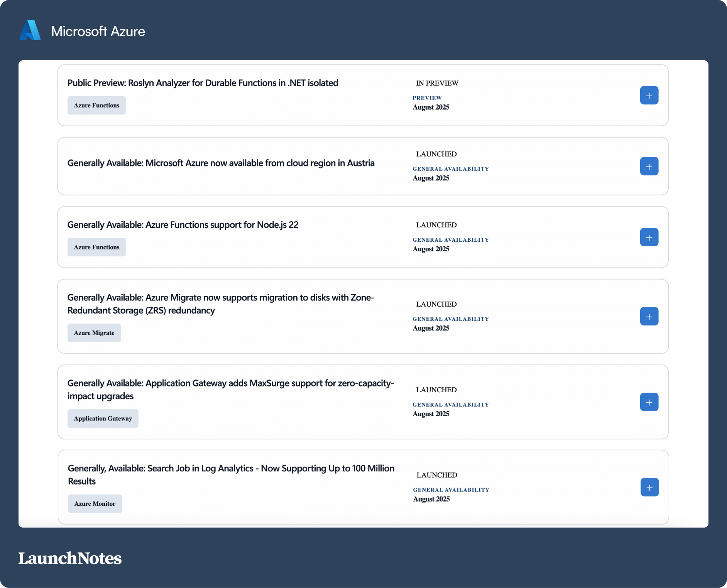Click Azure Functions tag under Node.js 22
This screenshot has height=588, width=727.
[96, 247]
